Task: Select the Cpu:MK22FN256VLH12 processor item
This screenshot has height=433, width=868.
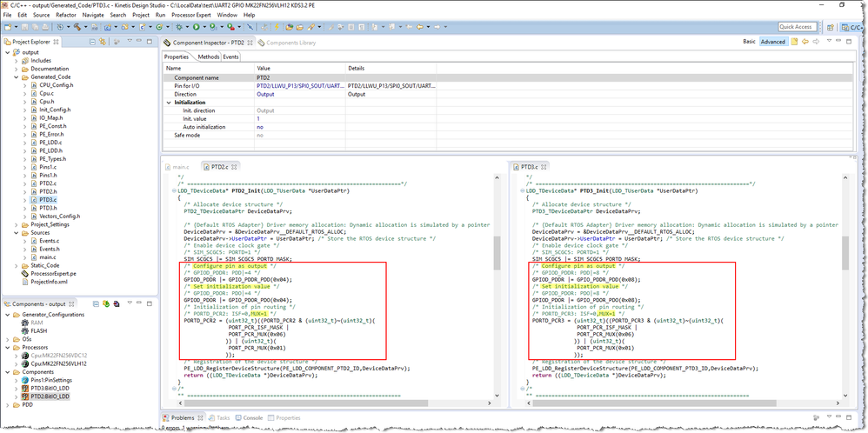Action: tap(60, 363)
